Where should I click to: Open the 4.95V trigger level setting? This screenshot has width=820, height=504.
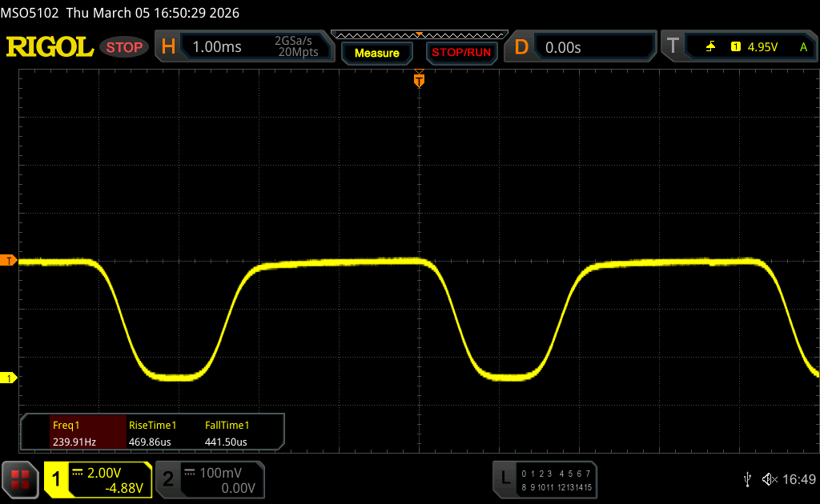click(x=762, y=47)
